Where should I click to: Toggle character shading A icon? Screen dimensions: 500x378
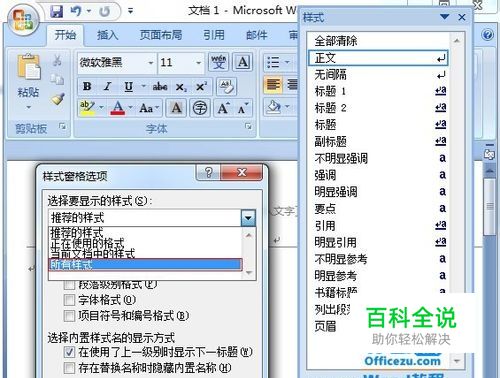coord(176,108)
